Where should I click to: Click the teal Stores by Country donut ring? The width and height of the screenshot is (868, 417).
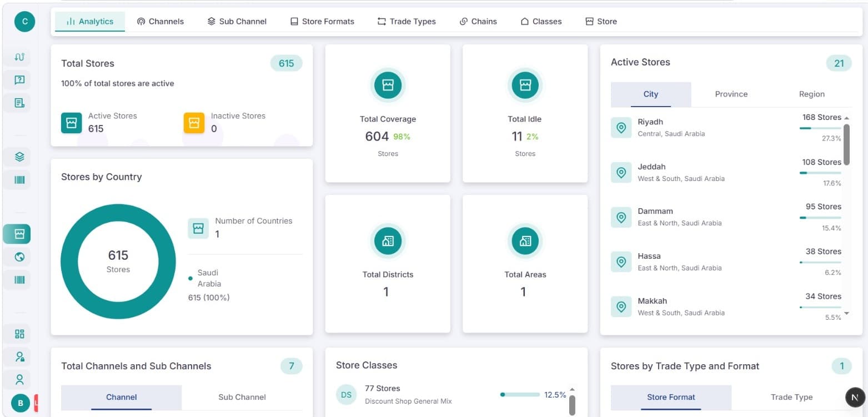click(69, 262)
